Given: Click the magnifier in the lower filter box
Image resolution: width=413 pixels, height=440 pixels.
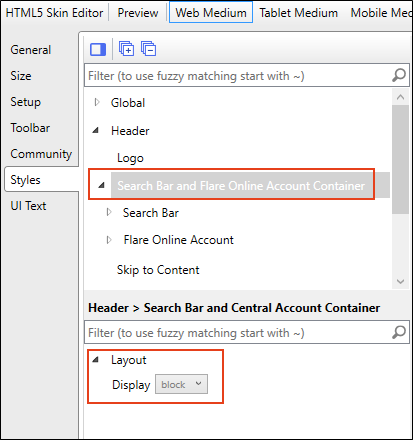Looking at the screenshot, I should [x=399, y=332].
